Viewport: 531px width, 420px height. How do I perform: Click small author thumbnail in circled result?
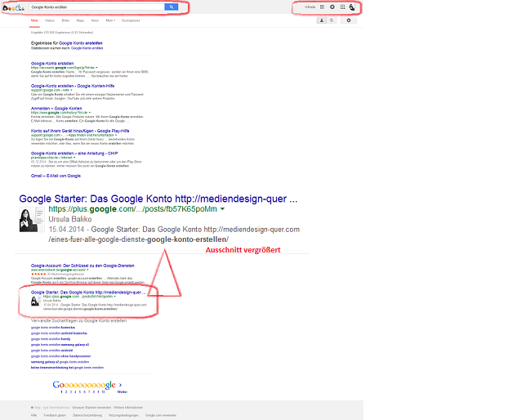point(35,302)
